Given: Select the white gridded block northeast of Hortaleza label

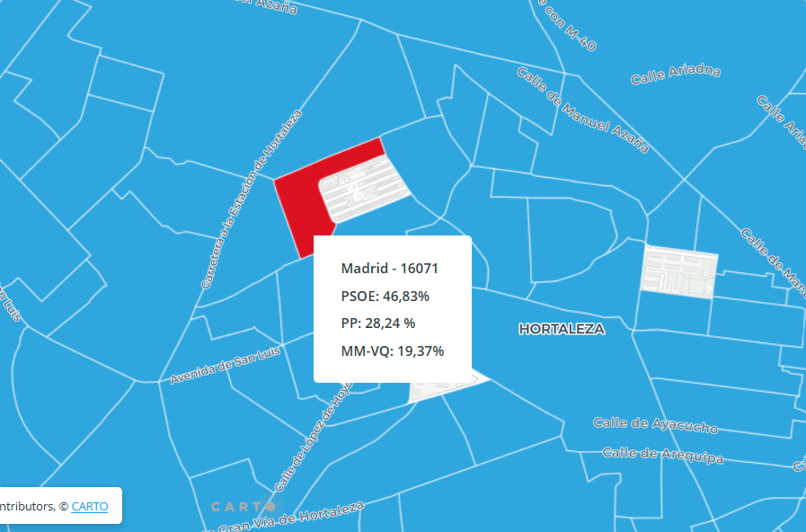Looking at the screenshot, I should [x=678, y=270].
